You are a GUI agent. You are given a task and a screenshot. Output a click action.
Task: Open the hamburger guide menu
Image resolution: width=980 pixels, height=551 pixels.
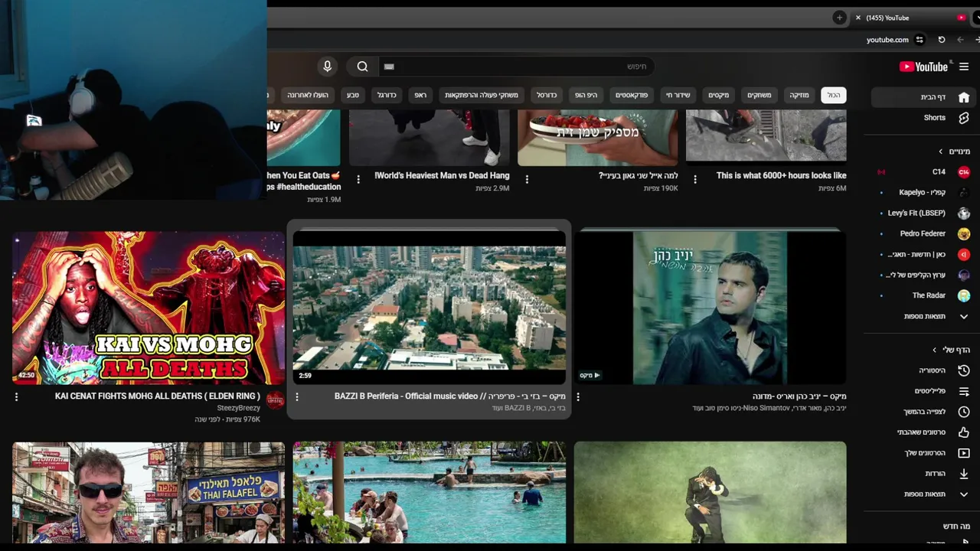click(x=964, y=67)
